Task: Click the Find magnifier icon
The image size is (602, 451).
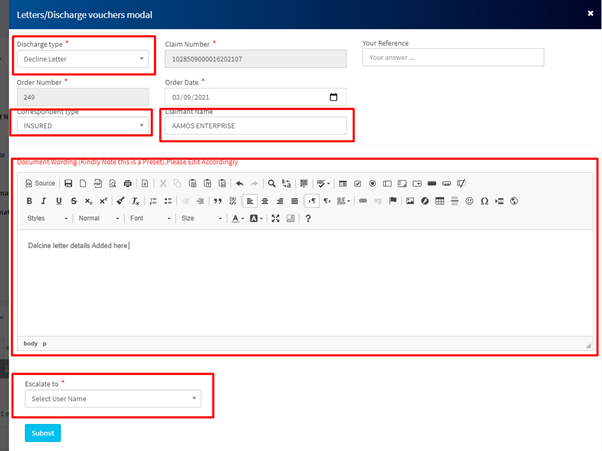Action: pyautogui.click(x=271, y=183)
